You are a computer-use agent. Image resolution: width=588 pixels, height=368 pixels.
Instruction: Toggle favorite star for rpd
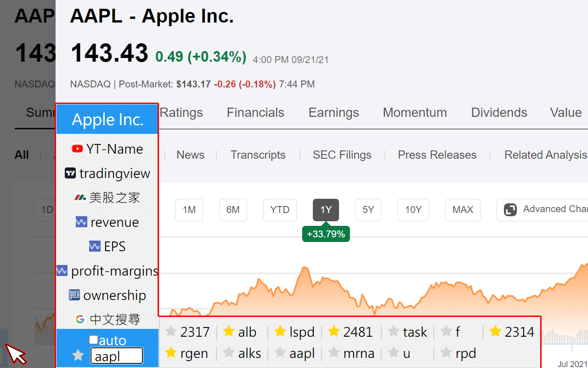click(x=446, y=353)
